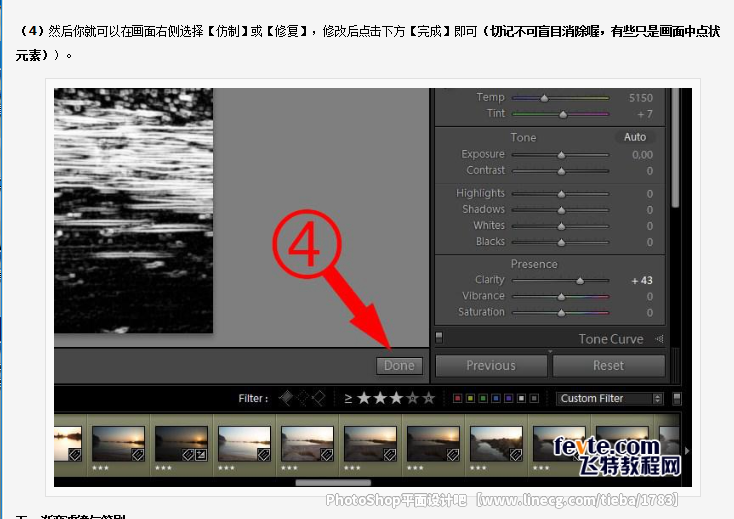Click the Filter: label
This screenshot has height=519, width=734.
pyautogui.click(x=253, y=399)
